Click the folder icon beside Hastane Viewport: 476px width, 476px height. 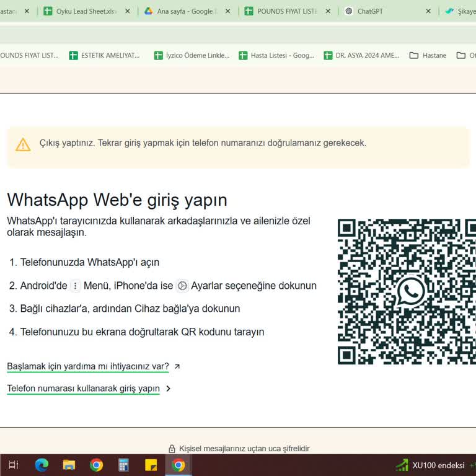(x=414, y=56)
